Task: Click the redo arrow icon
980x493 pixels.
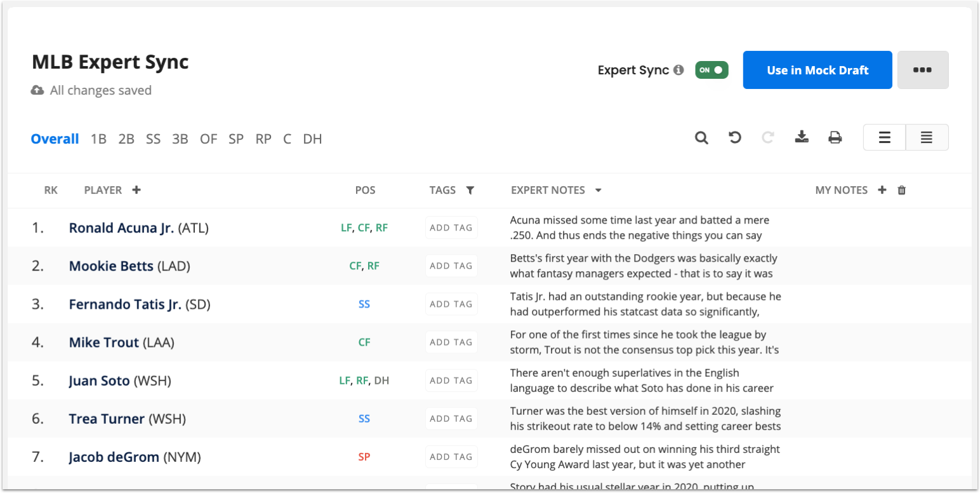Action: (x=768, y=137)
